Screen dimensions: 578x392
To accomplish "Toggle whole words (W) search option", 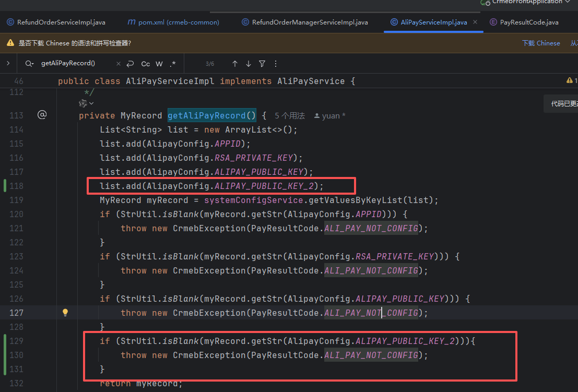I will (159, 64).
